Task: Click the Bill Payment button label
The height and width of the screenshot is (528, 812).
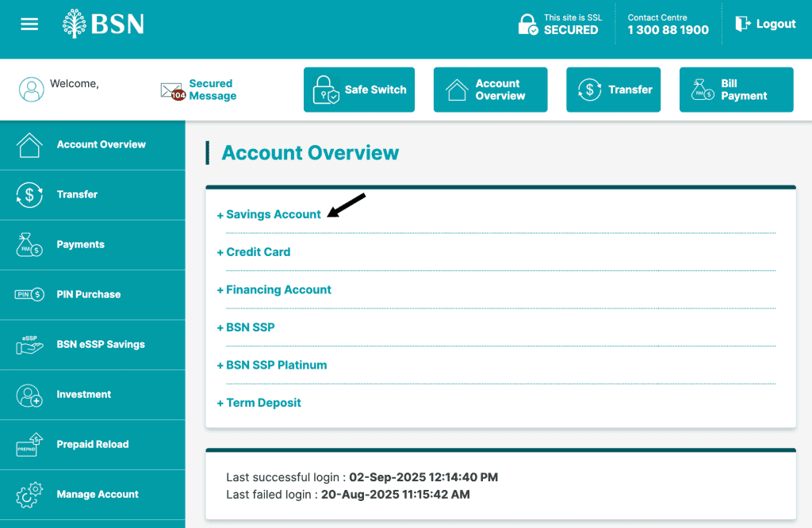Action: 744,90
